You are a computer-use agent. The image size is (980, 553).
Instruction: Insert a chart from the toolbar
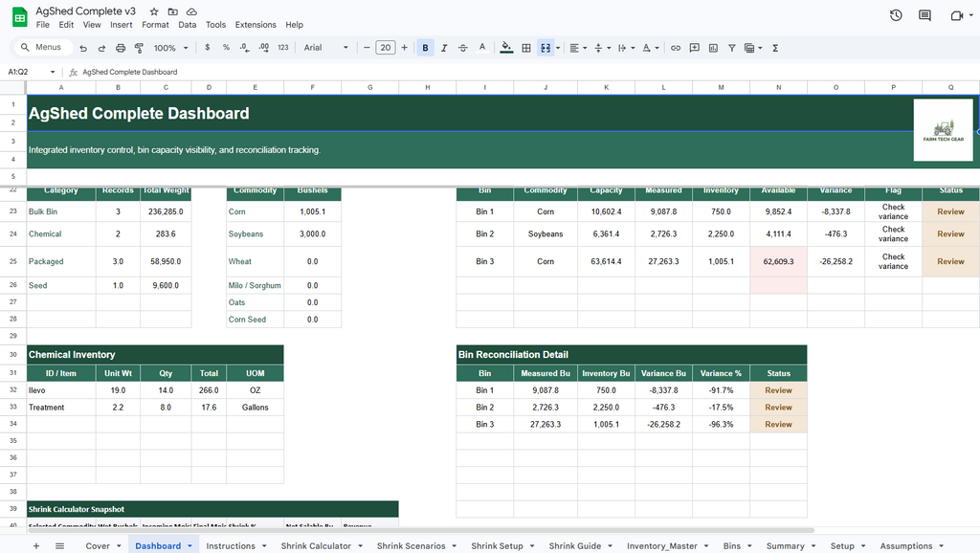[x=713, y=47]
